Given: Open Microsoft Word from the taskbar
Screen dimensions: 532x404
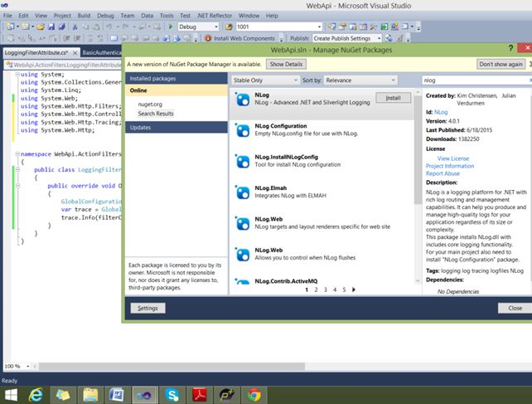Looking at the screenshot, I should click(x=118, y=395).
